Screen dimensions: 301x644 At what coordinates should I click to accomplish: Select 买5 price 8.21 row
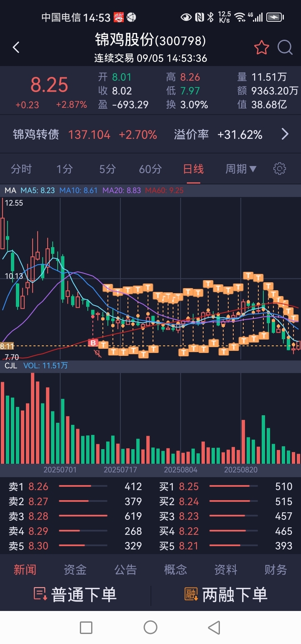coord(226,546)
